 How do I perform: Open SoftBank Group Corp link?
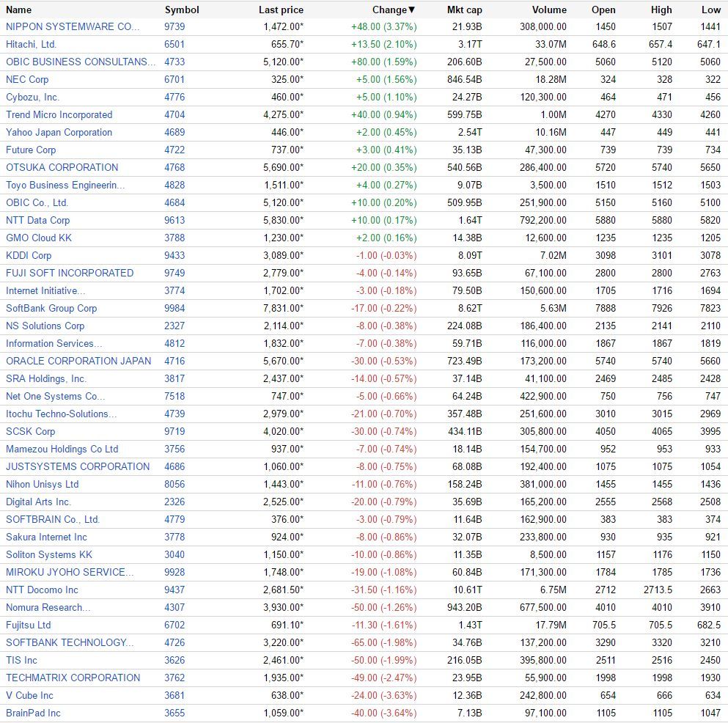click(x=51, y=308)
